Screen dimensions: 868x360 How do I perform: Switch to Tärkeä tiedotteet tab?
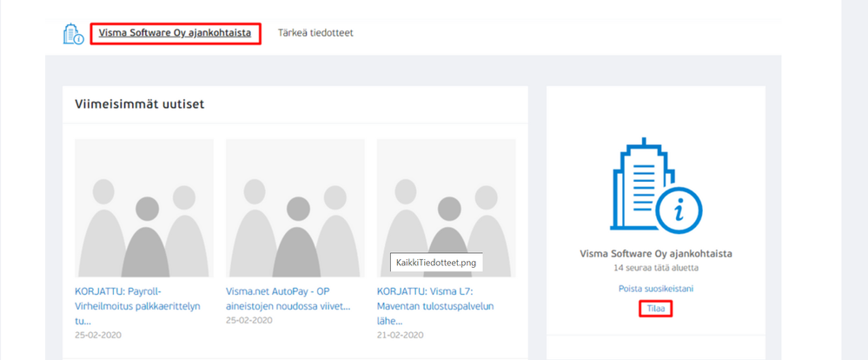click(315, 33)
